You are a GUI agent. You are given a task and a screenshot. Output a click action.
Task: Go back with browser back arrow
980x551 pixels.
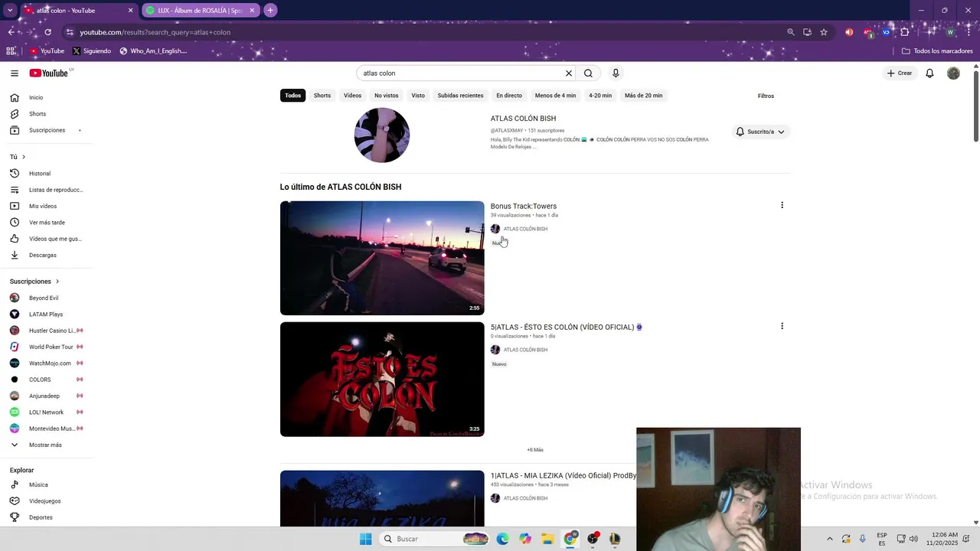pyautogui.click(x=11, y=32)
